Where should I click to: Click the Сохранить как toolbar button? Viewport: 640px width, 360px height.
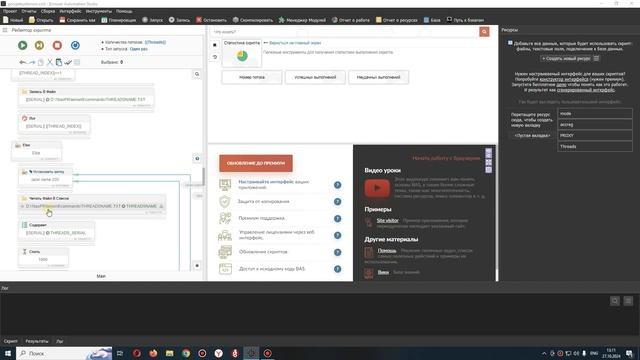pos(77,20)
